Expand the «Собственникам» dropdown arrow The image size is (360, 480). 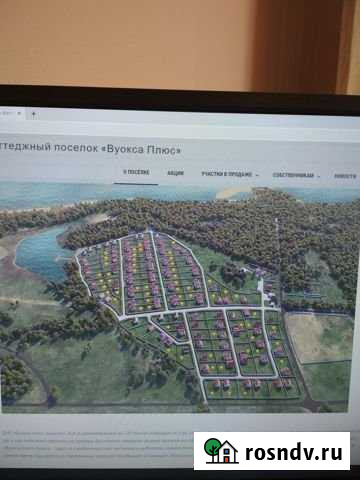point(319,176)
